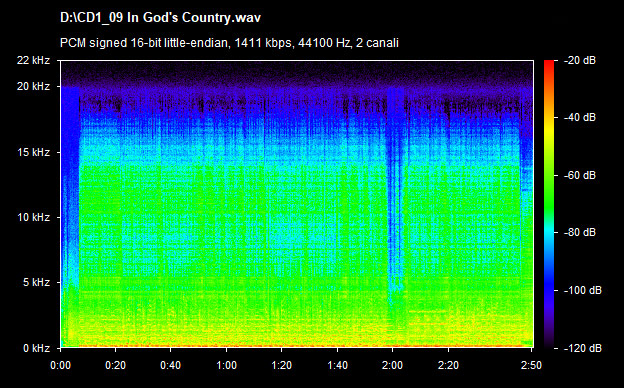Image resolution: width=624 pixels, height=388 pixels.
Task: Click the file title CD1_09 In God's Country.wav
Action: tap(160, 18)
